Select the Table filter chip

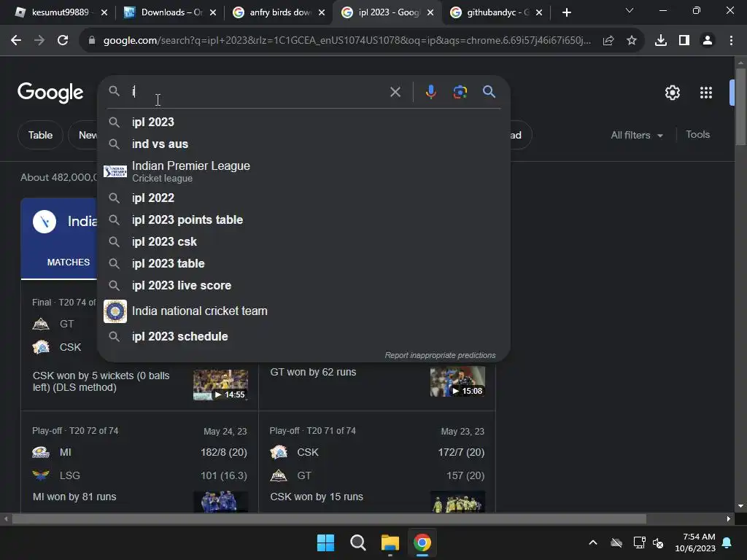coord(41,135)
